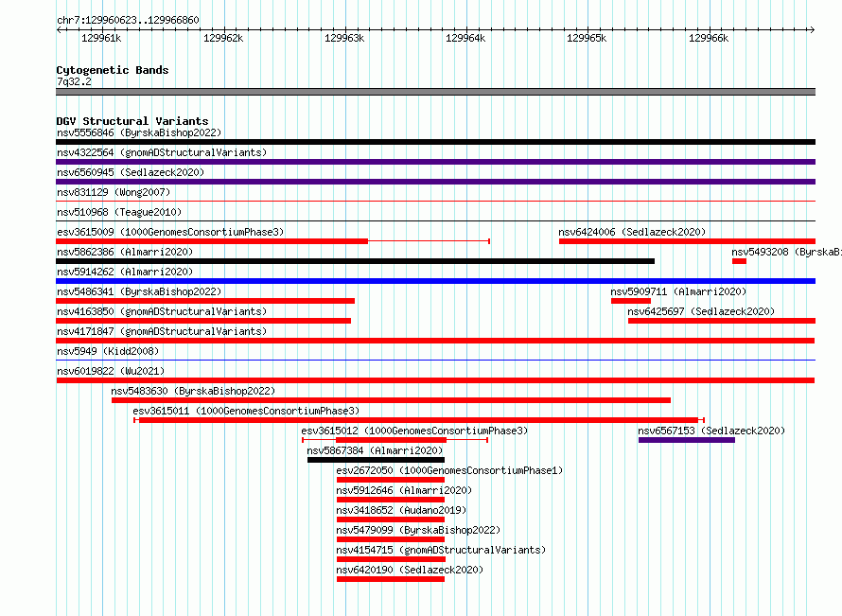Open nsv5909711 (Almarri2020) label
The width and height of the screenshot is (842, 616).
678,291
